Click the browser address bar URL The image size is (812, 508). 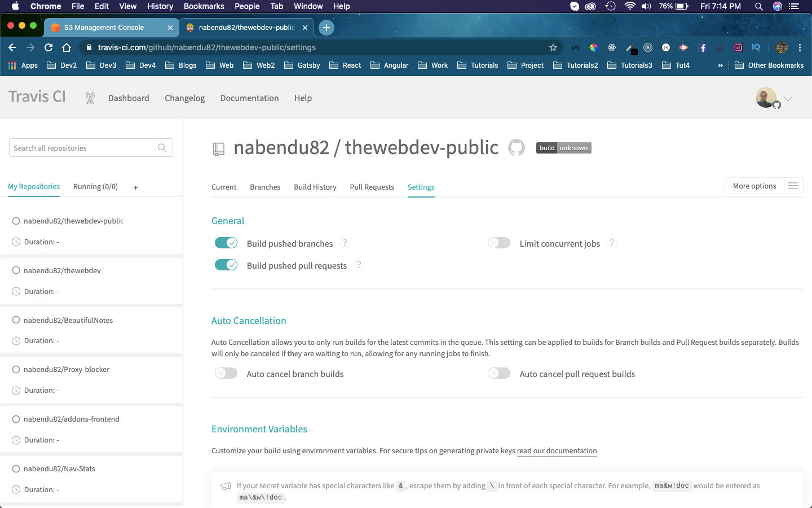206,47
